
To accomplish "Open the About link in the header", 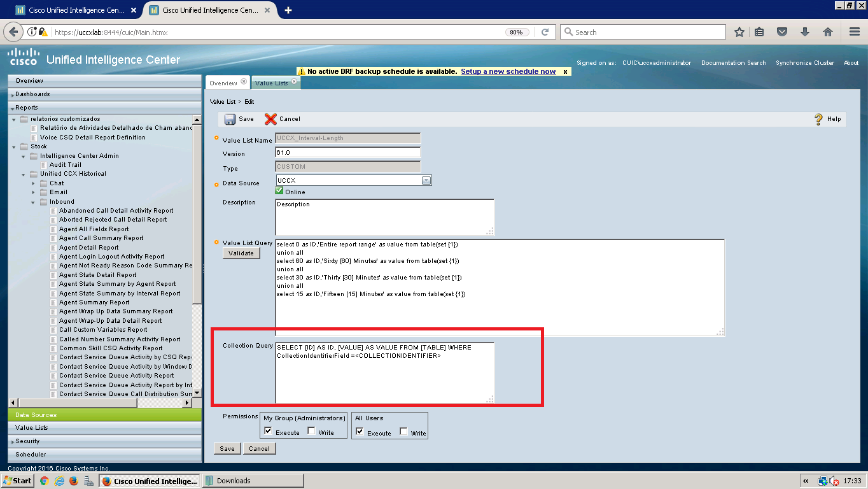I will (851, 63).
